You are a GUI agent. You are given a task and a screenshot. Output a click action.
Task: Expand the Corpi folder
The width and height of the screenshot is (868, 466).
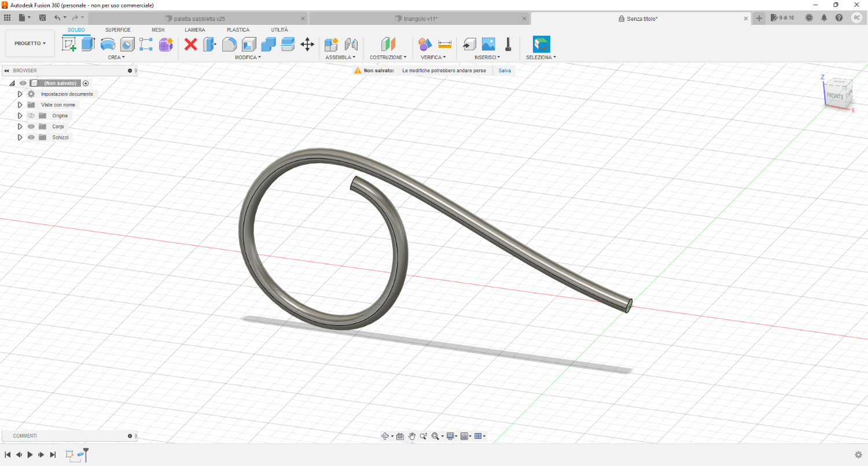tap(20, 127)
